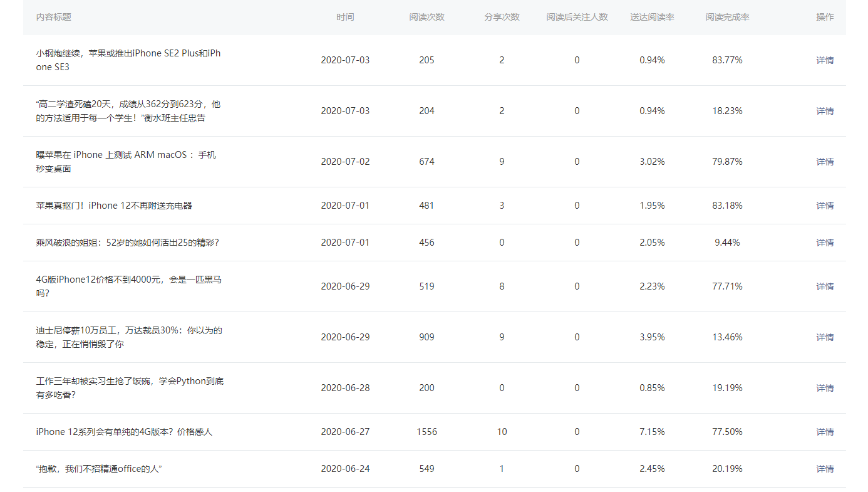
Task: Open 详情 for ARM macOS article
Action: tap(825, 162)
